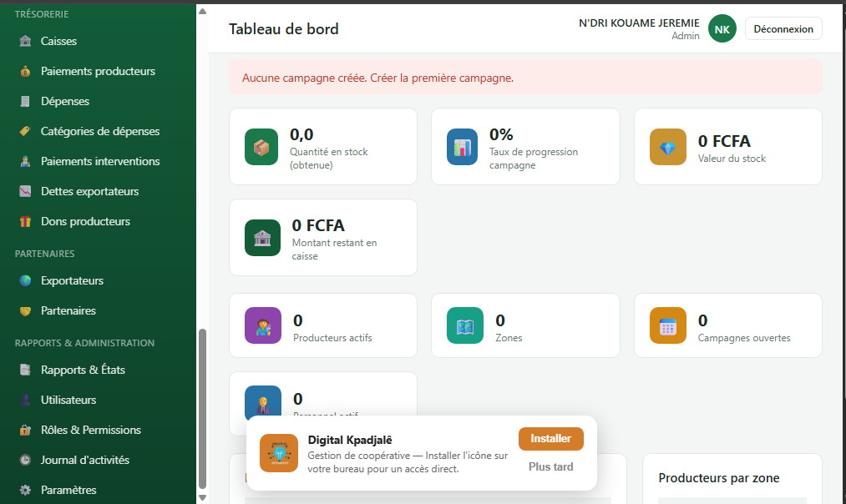Click the Digital Kpadjalê app logo
The width and height of the screenshot is (846, 504).
[x=279, y=453]
